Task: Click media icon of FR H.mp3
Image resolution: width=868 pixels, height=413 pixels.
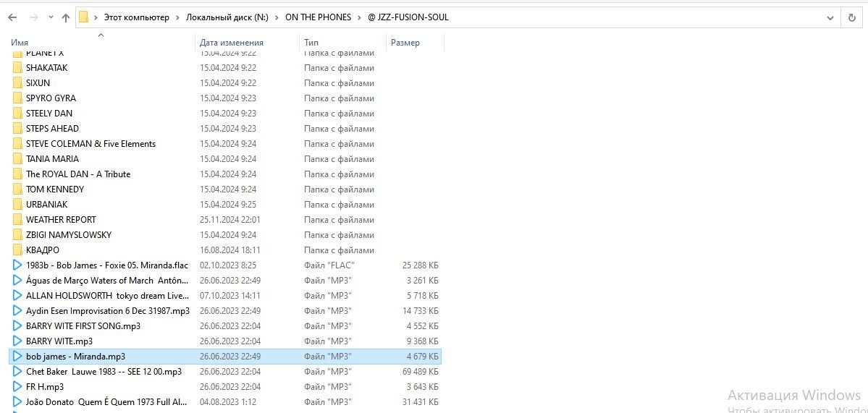Action: coord(17,386)
